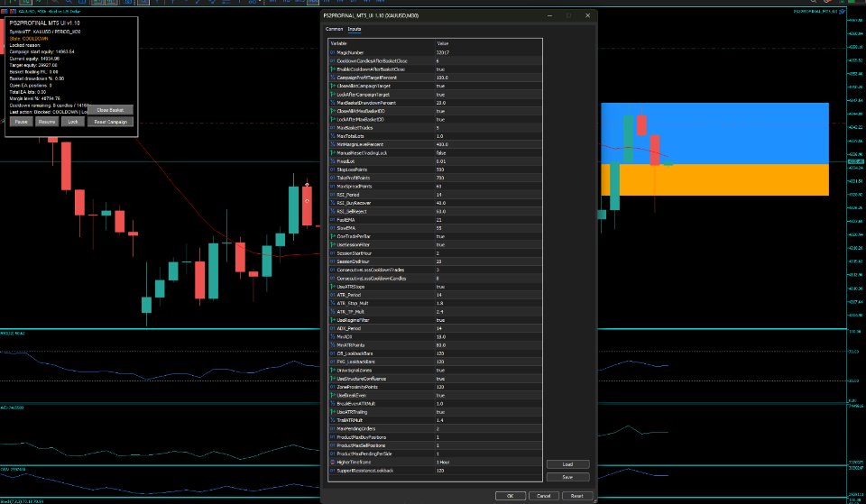Viewport: 866px width, 504px height.
Task: Click the fraction icon beside RSI_BuyRecover
Action: tap(333, 203)
